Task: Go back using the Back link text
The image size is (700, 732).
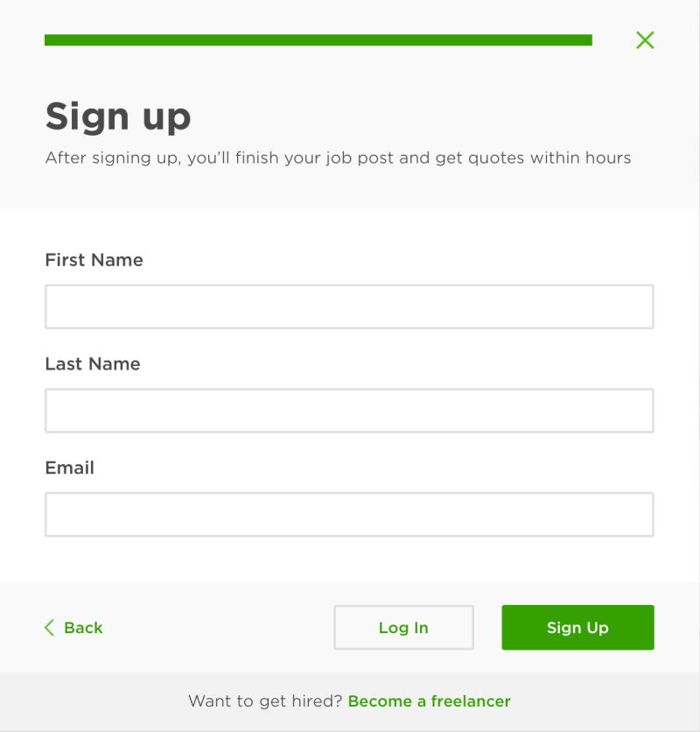Action: point(83,628)
